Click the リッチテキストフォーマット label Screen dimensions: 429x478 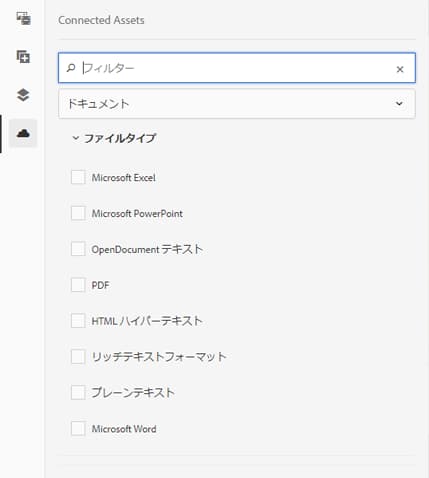click(159, 357)
